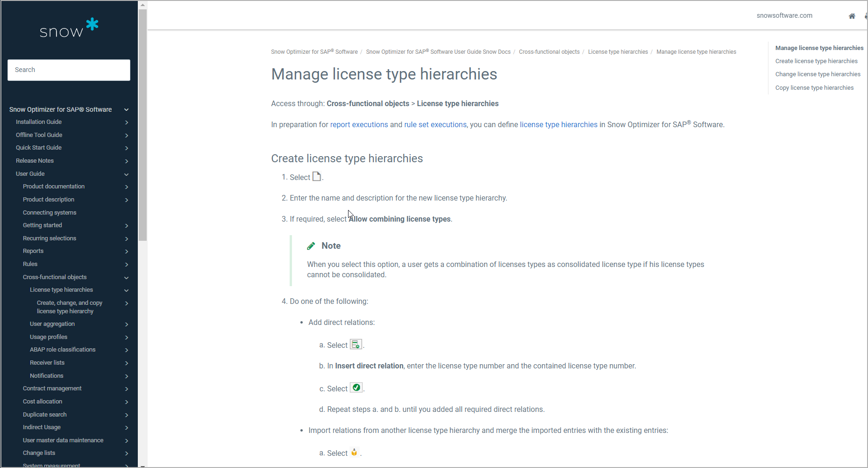
Task: Collapse the User Guide chevron
Action: (x=126, y=174)
